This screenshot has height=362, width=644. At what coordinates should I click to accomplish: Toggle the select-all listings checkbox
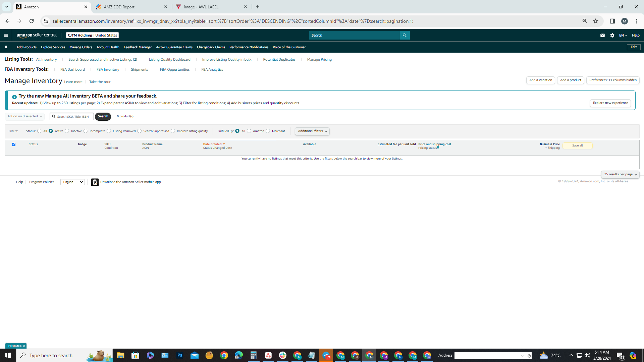tap(14, 144)
